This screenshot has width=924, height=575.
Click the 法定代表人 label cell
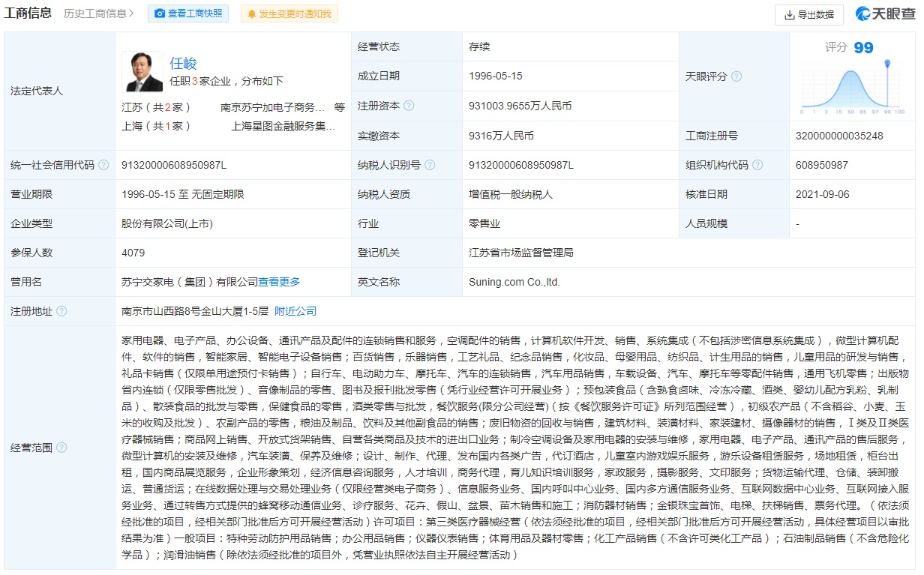[60, 91]
